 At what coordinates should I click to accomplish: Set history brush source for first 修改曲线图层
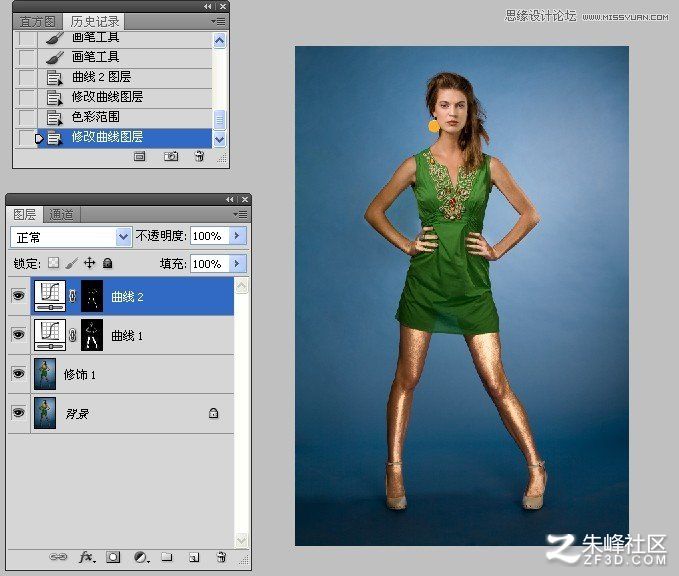[26, 97]
